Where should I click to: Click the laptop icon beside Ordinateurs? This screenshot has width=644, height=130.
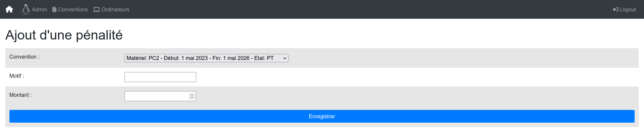click(x=97, y=9)
